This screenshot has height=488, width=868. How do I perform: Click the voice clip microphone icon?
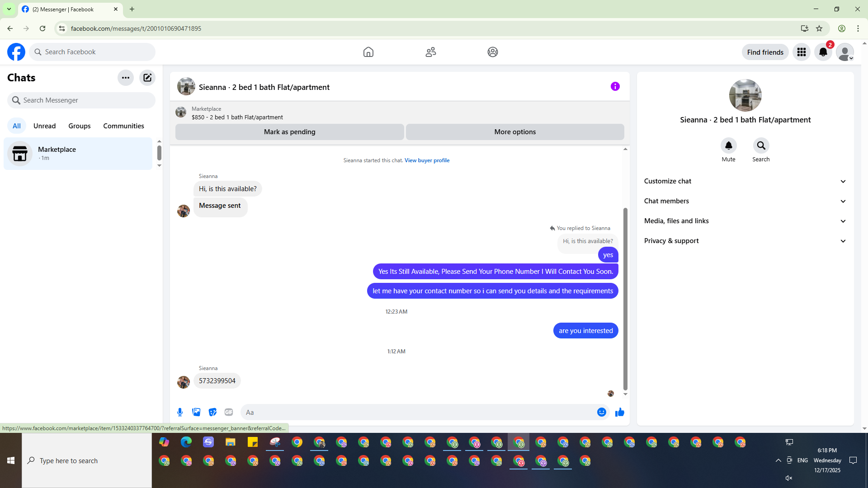180,412
